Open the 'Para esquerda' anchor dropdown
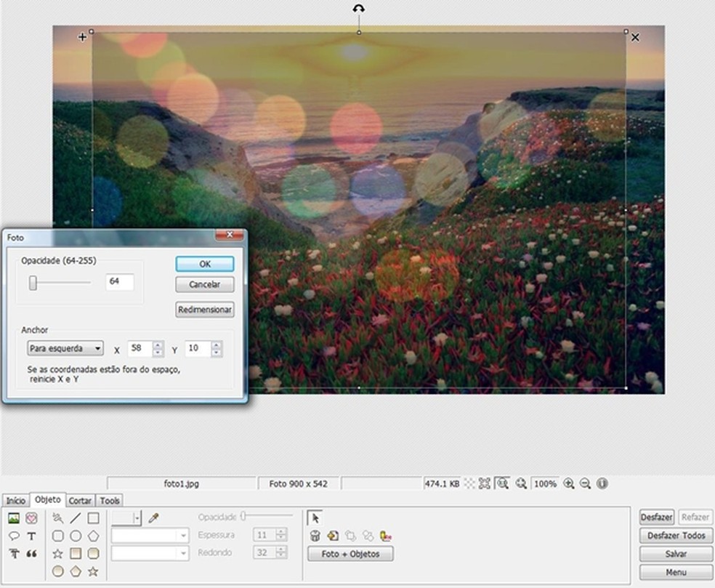 (65, 349)
